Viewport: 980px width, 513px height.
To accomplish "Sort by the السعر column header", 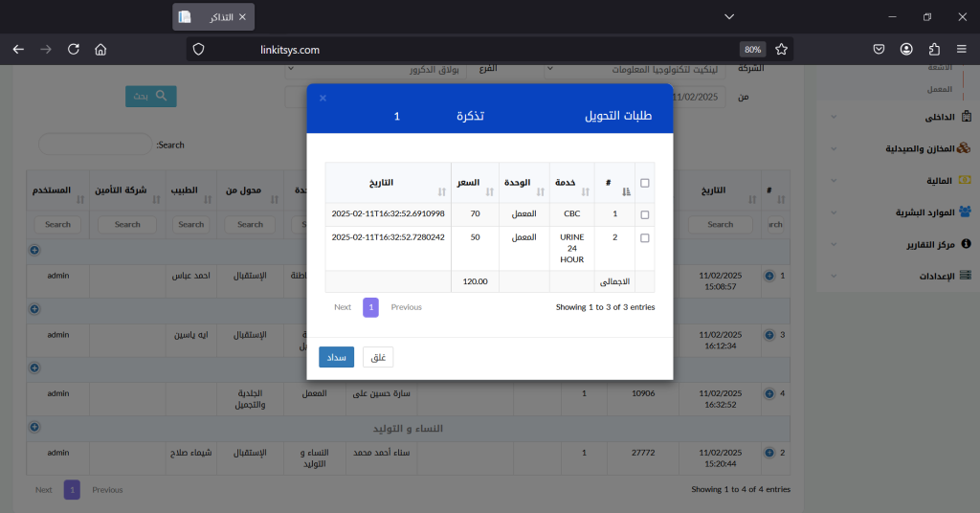I will (474, 182).
